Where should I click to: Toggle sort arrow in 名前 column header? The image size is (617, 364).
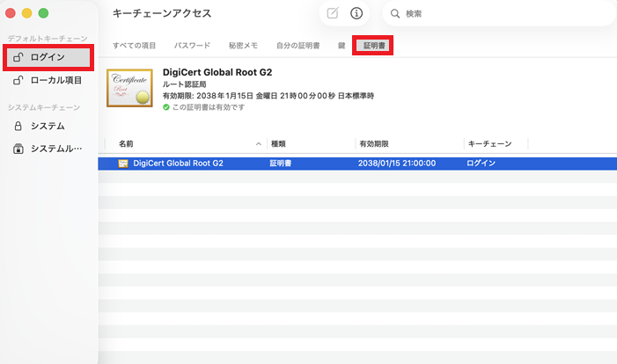pyautogui.click(x=258, y=143)
